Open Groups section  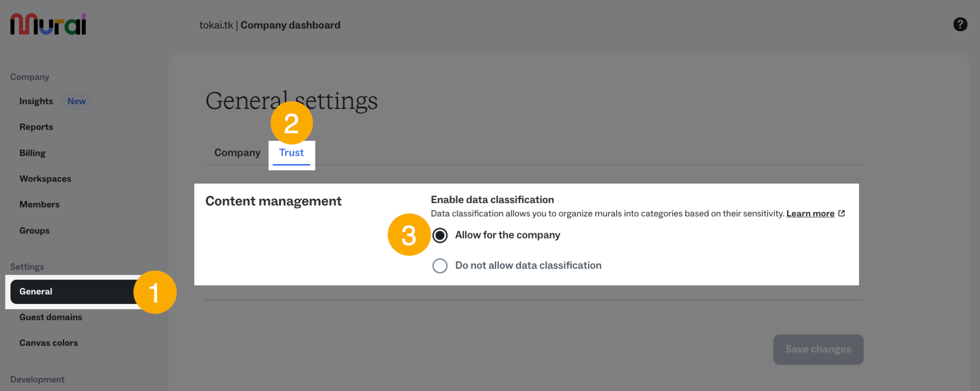tap(34, 230)
